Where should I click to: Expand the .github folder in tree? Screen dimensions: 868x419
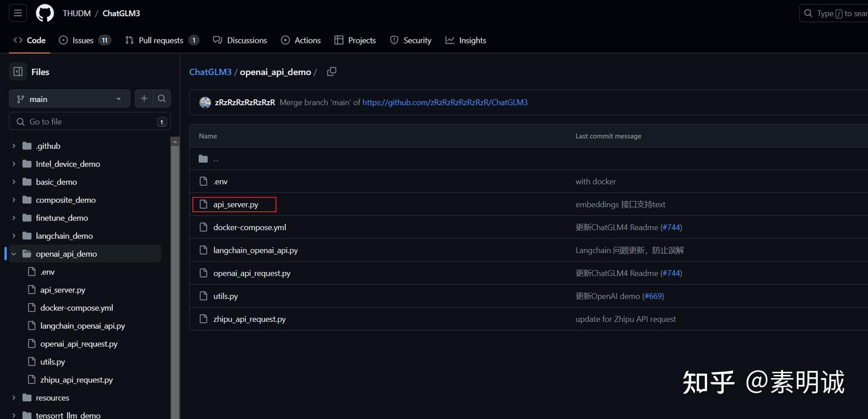click(14, 146)
